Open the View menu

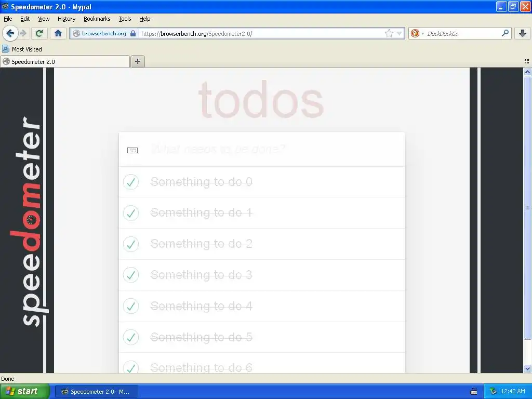(x=44, y=19)
